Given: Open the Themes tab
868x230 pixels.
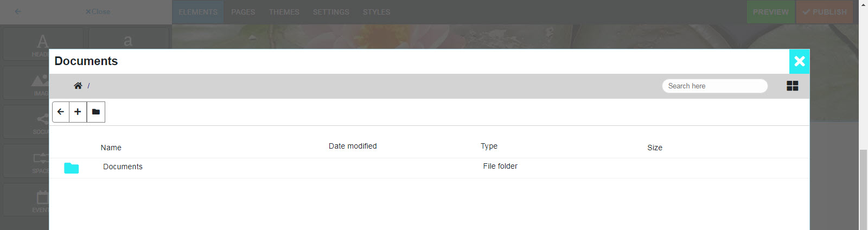Looking at the screenshot, I should pyautogui.click(x=284, y=12).
